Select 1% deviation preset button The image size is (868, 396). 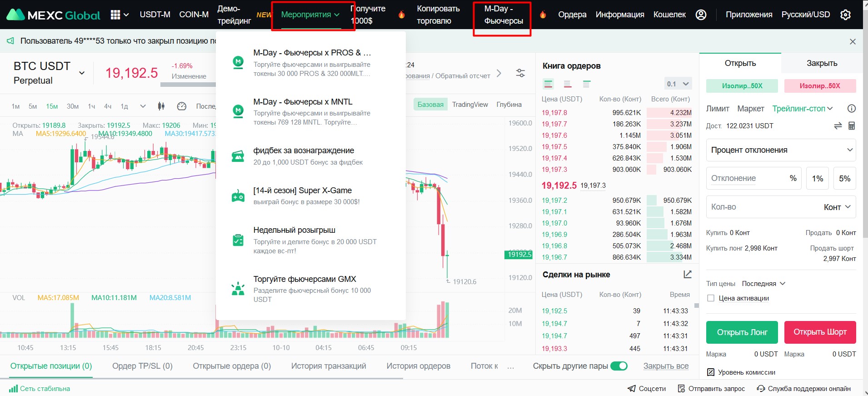pyautogui.click(x=817, y=178)
